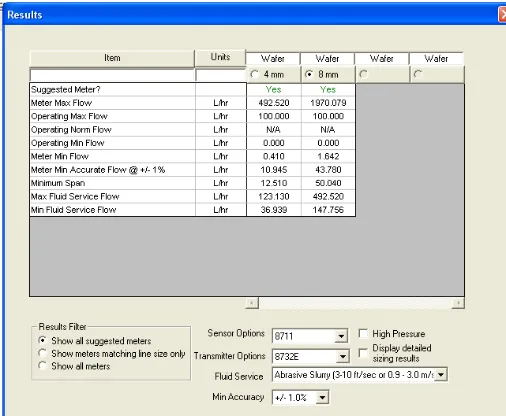This screenshot has width=506, height=416.
Task: Click the first Wafer column header
Action: (273, 59)
